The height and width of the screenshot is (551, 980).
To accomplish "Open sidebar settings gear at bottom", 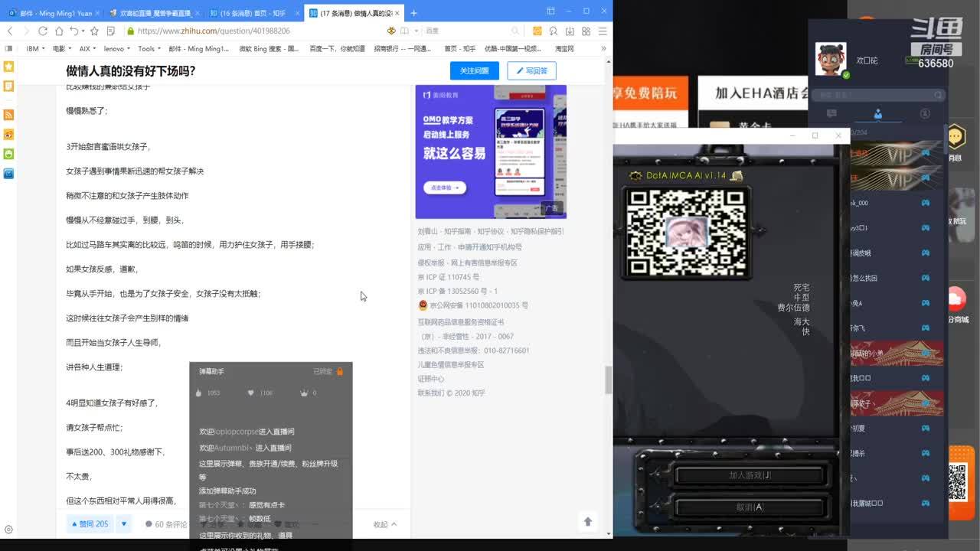I will coord(8,530).
